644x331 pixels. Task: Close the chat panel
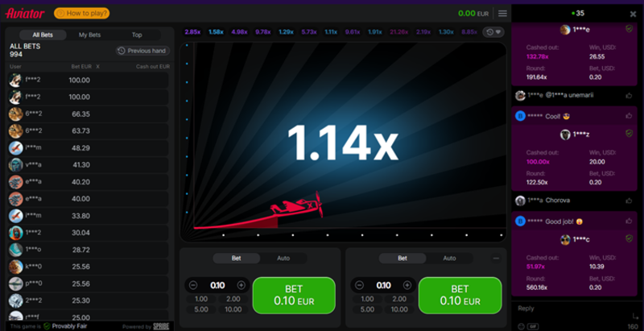(633, 13)
